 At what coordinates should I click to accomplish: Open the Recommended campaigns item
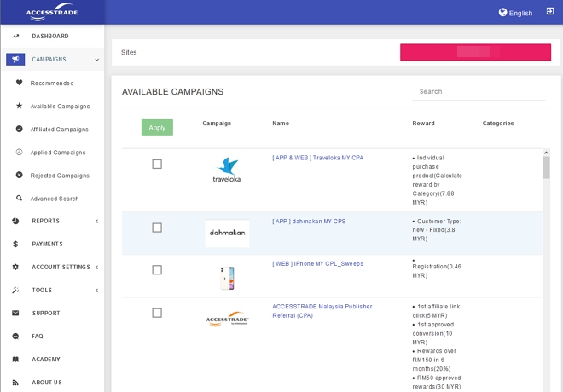click(x=52, y=83)
